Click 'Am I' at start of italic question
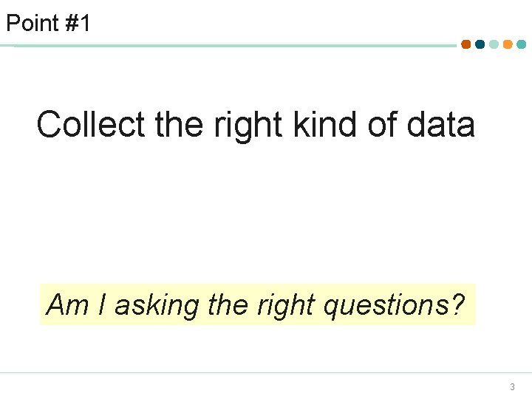 click(x=75, y=304)
